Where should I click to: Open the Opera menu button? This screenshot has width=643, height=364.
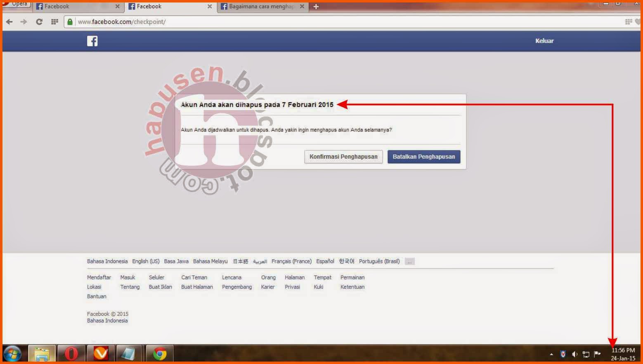[16, 4]
